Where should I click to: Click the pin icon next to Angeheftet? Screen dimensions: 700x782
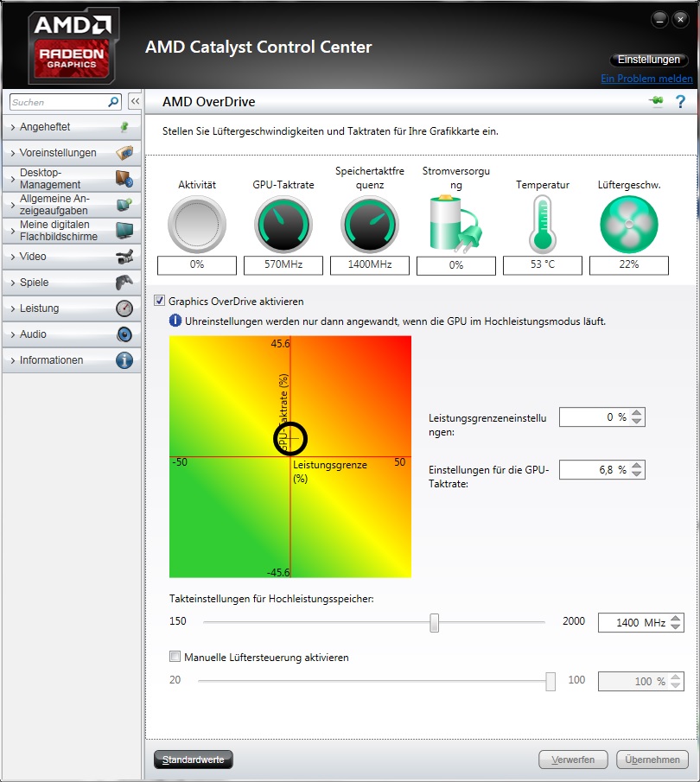pyautogui.click(x=124, y=127)
